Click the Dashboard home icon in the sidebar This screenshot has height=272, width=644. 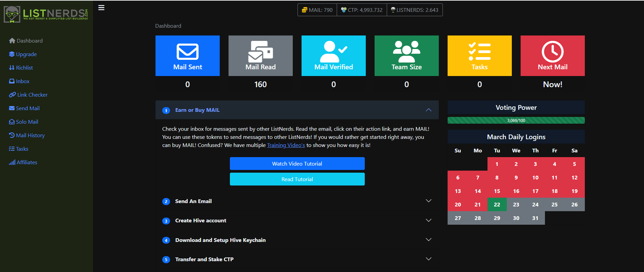click(x=12, y=41)
